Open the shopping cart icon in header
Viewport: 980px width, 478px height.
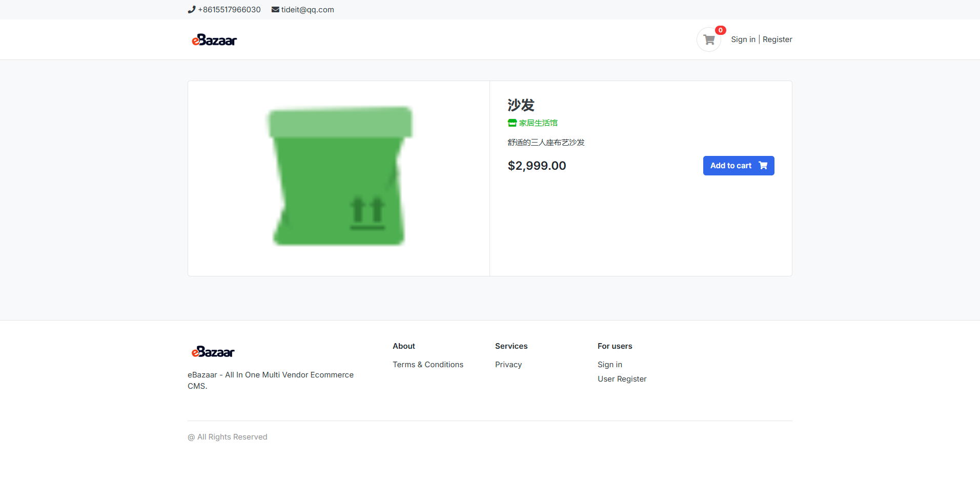(x=709, y=39)
